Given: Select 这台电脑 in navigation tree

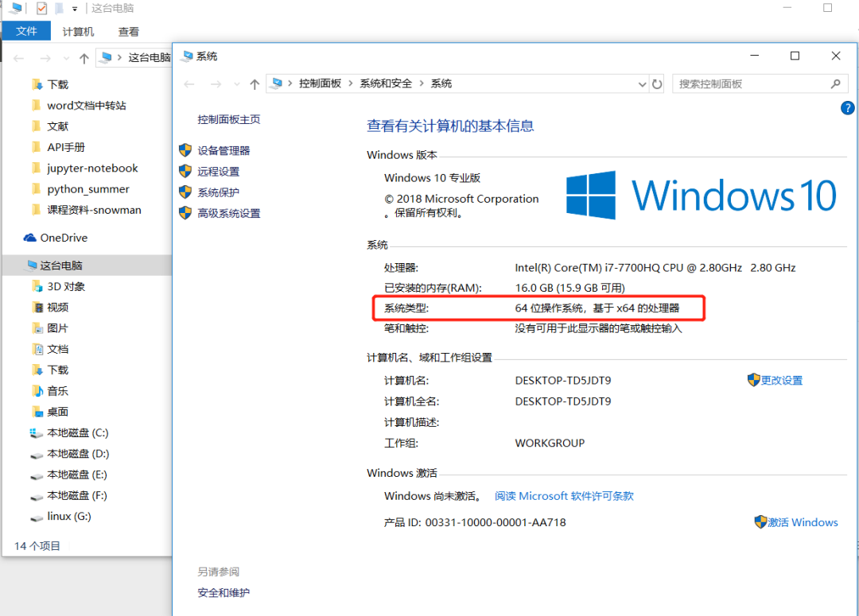Looking at the screenshot, I should pos(60,265).
